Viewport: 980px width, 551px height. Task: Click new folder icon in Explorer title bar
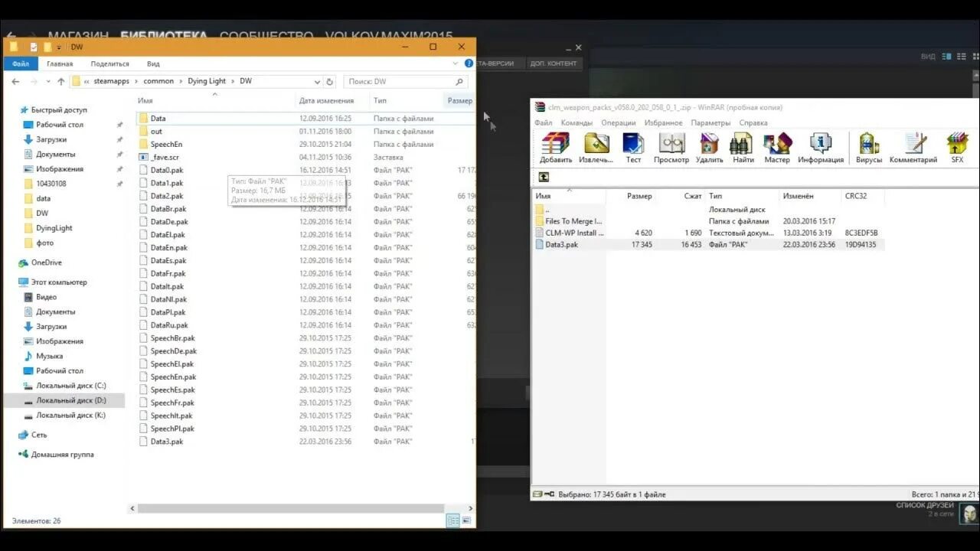[47, 47]
